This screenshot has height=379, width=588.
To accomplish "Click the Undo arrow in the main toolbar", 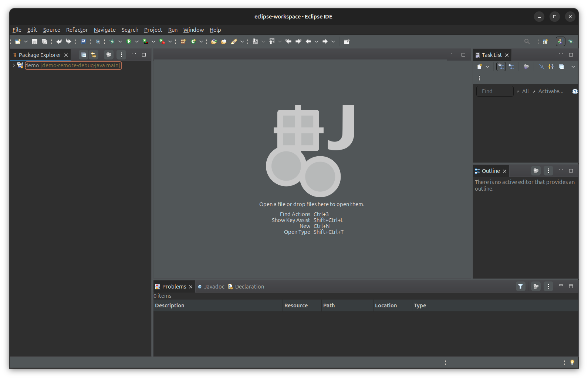I will pyautogui.click(x=59, y=41).
